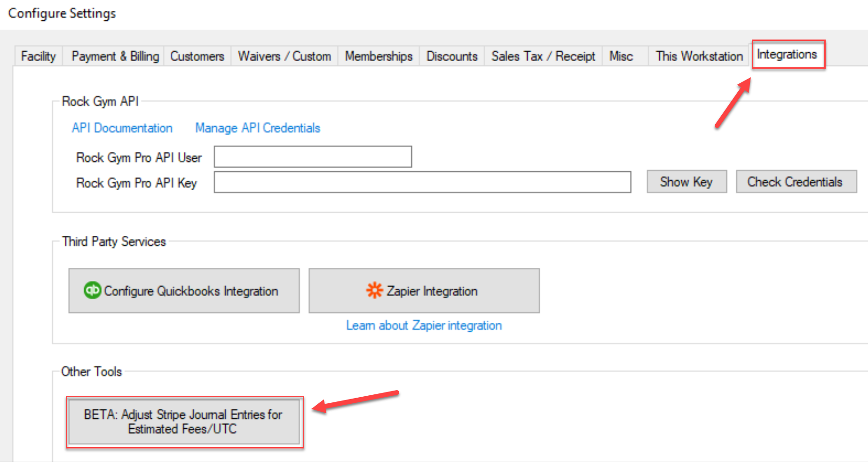
Task: Open Zapier Integration
Action: pos(424,291)
